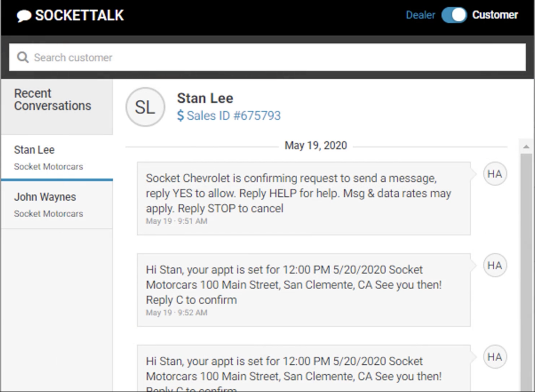Open Sales ID #675793 link
This screenshot has height=392, width=535.
pyautogui.click(x=234, y=116)
